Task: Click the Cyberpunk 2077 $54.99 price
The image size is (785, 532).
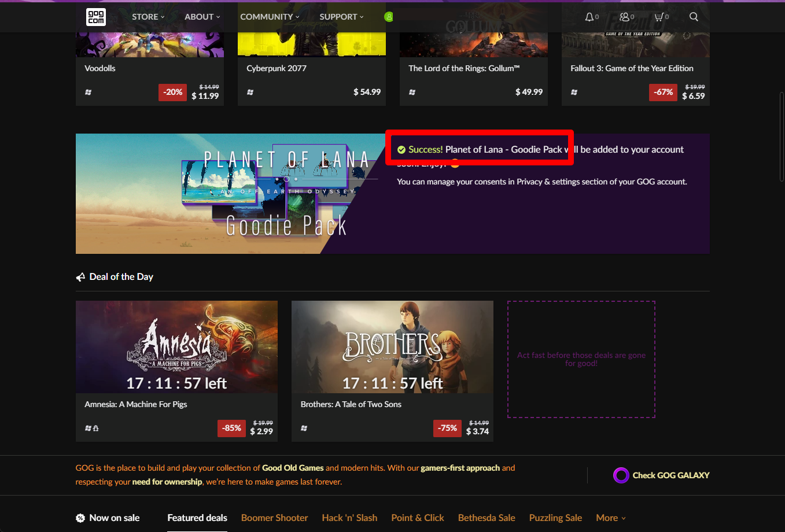Action: click(367, 92)
